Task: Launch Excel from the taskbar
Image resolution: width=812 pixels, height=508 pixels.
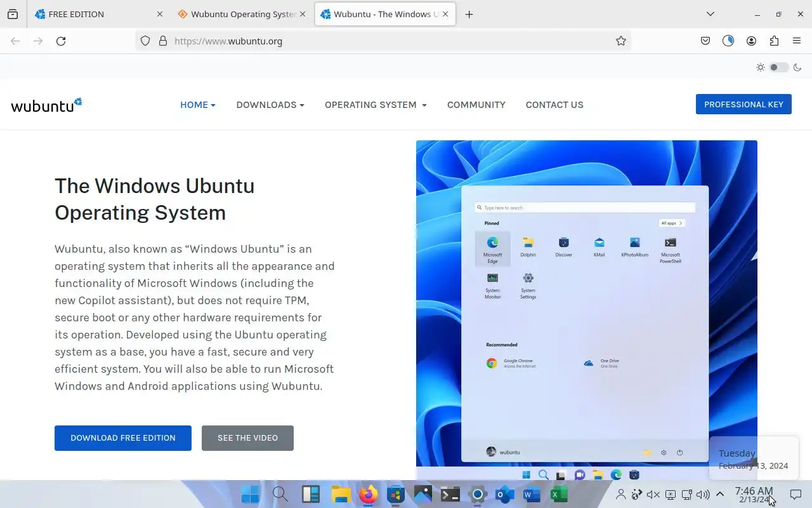Action: pyautogui.click(x=560, y=494)
